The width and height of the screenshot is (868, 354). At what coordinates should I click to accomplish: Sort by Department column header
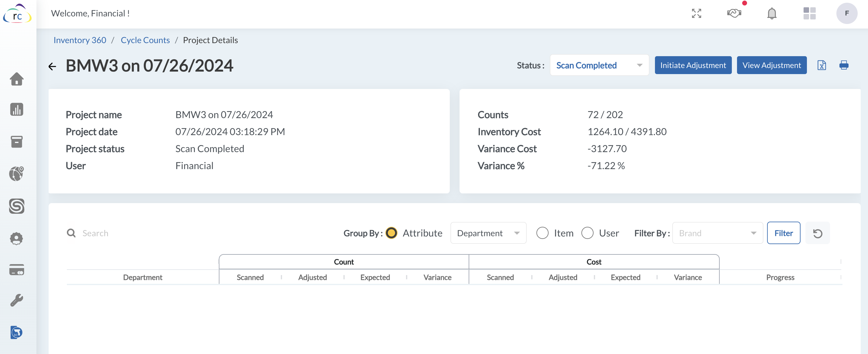tap(143, 277)
